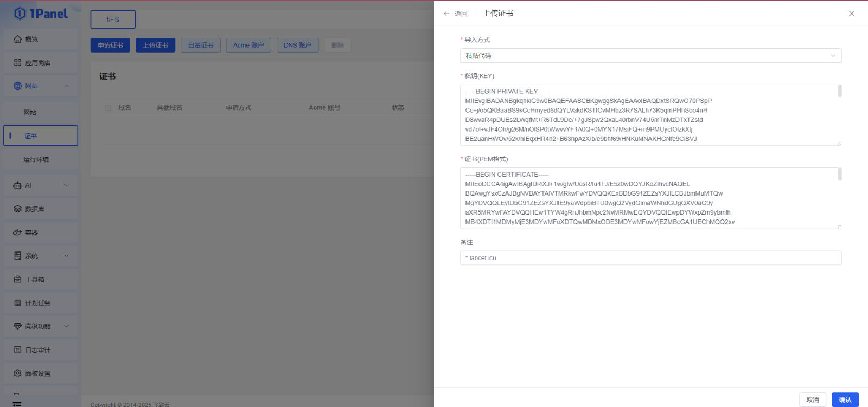Expand the 高级功能 sidebar menu

(66, 326)
